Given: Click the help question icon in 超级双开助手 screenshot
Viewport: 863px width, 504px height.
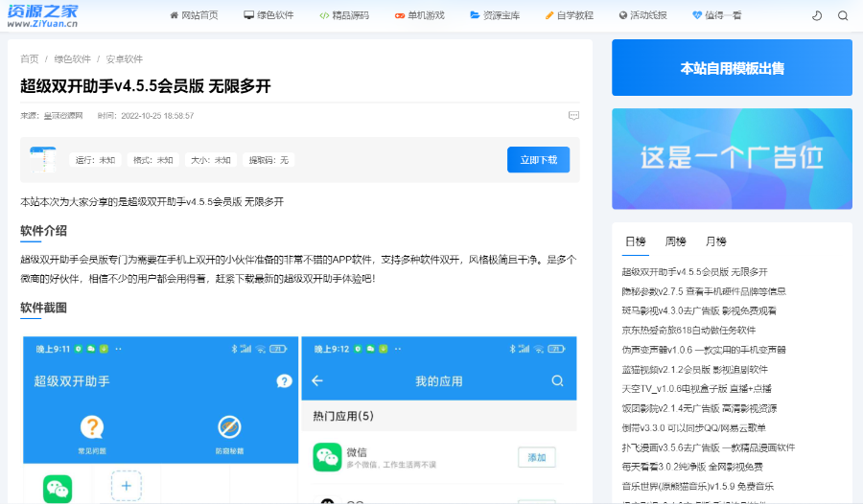Looking at the screenshot, I should coord(284,380).
